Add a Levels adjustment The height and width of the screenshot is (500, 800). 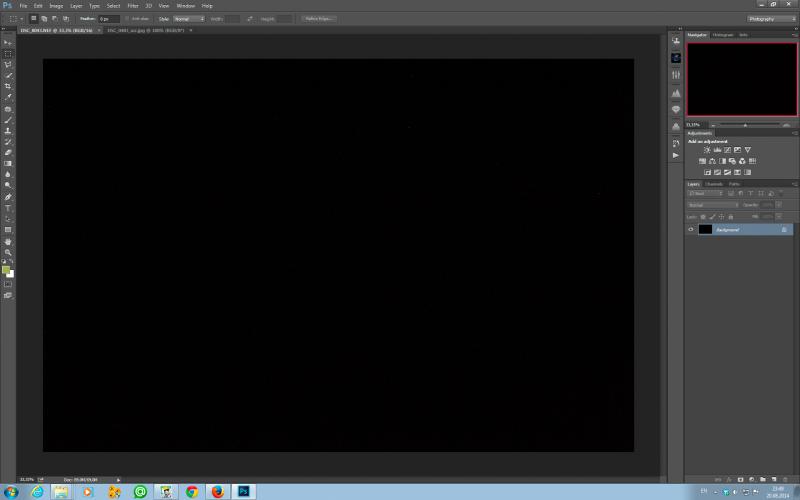[x=717, y=150]
